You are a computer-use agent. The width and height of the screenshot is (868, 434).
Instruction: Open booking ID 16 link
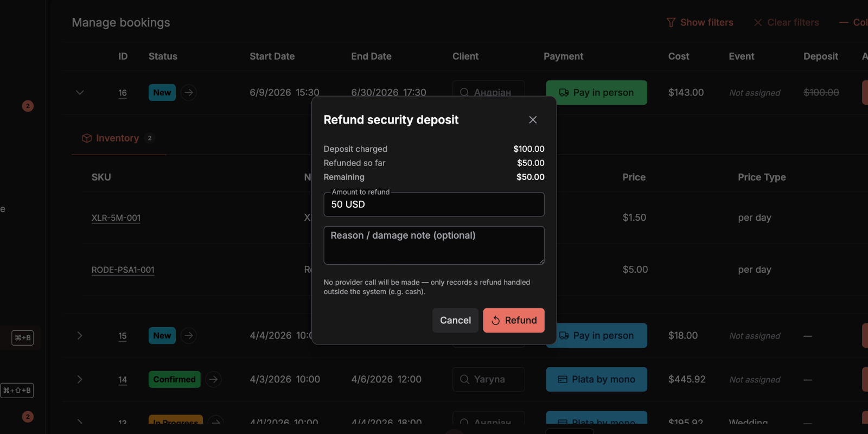(x=123, y=93)
